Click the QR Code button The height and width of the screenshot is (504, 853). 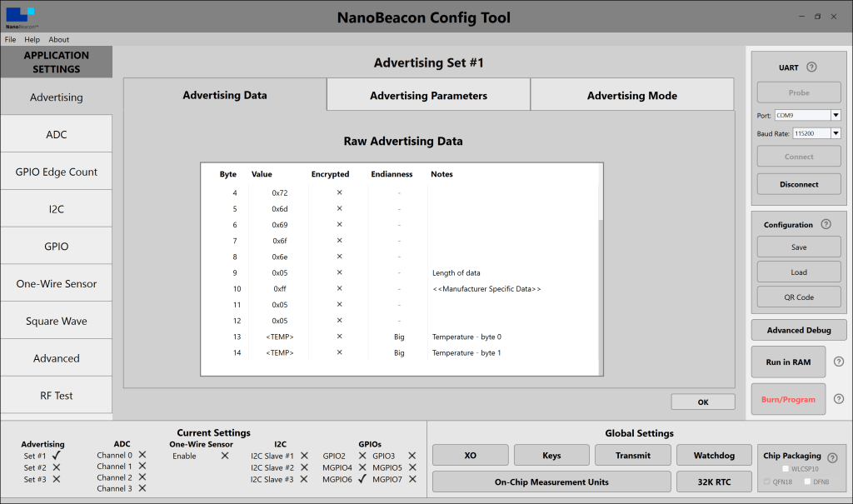798,297
